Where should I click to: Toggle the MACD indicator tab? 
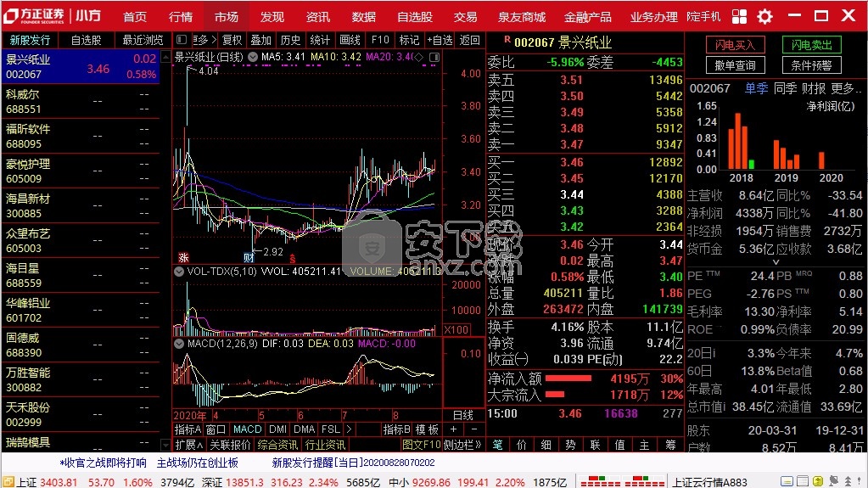coord(247,429)
